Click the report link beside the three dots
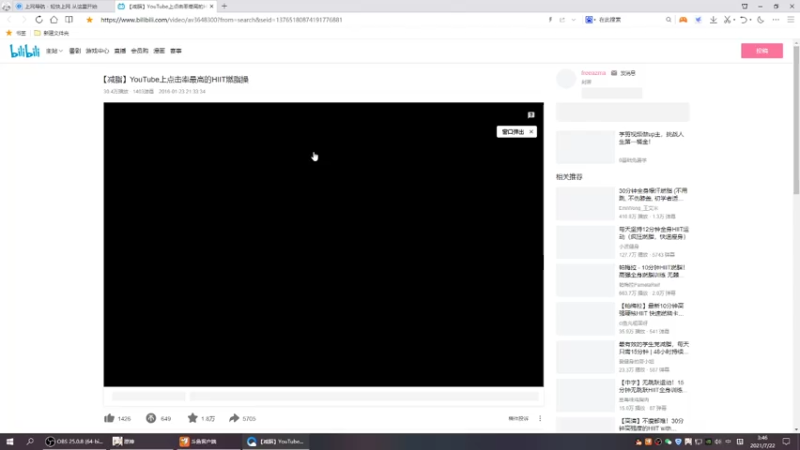The width and height of the screenshot is (800, 450). [518, 418]
